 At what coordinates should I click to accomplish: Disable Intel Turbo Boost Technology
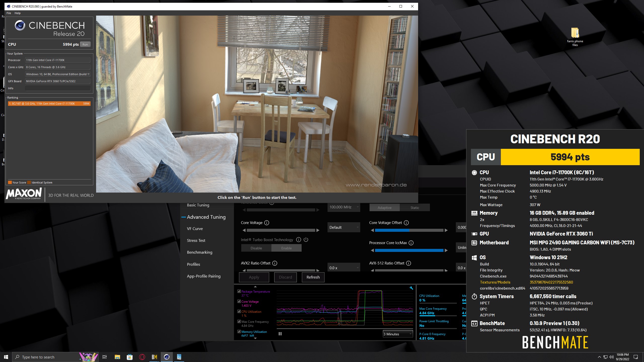(256, 248)
